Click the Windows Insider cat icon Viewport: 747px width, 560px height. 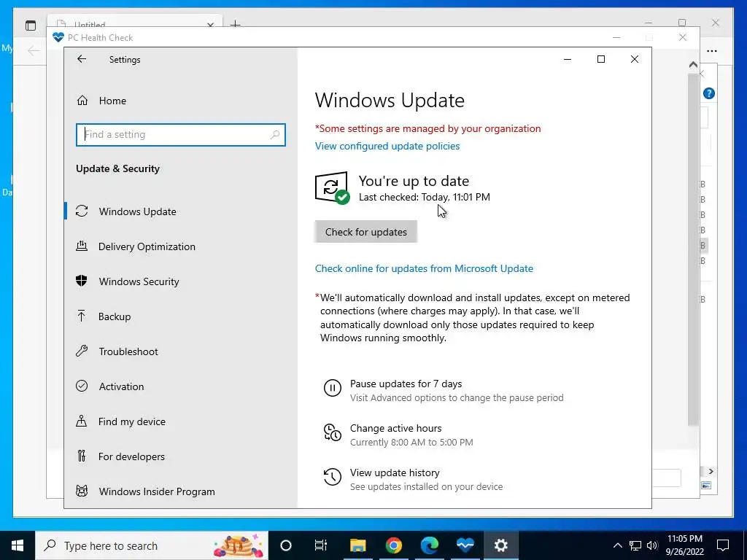pyautogui.click(x=82, y=491)
